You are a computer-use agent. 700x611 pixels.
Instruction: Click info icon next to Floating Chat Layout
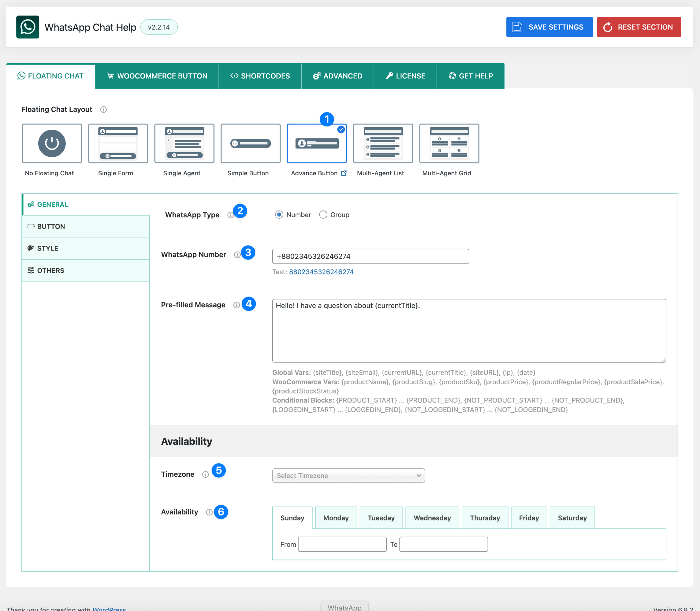click(x=103, y=109)
